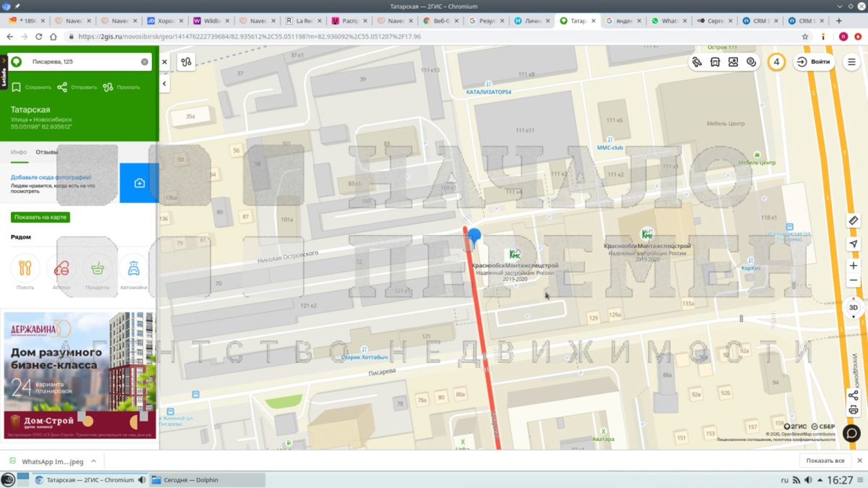Viewport: 868px width, 488px height.
Task: Click КорКит place label on map
Action: pyautogui.click(x=750, y=268)
